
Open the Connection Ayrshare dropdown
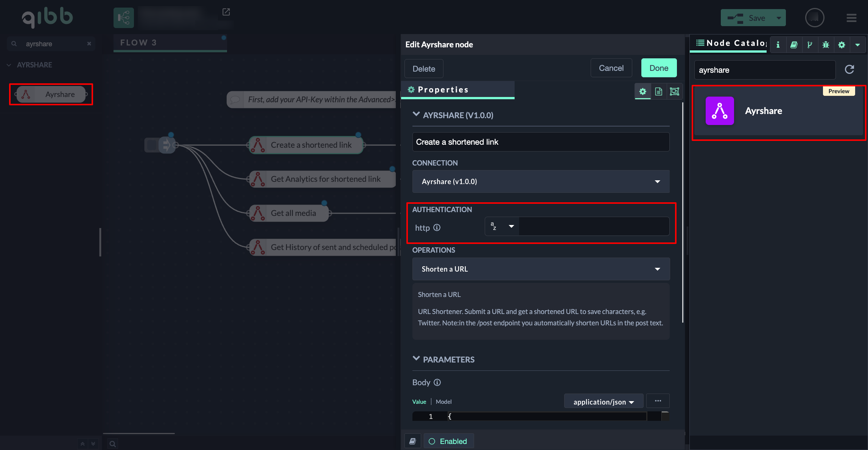pyautogui.click(x=541, y=181)
